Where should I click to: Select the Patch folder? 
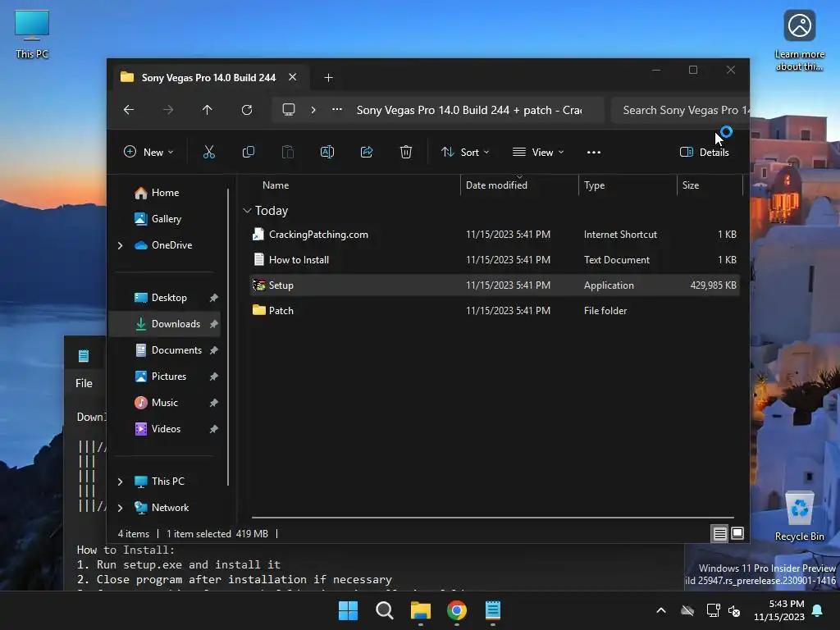tap(495, 311)
